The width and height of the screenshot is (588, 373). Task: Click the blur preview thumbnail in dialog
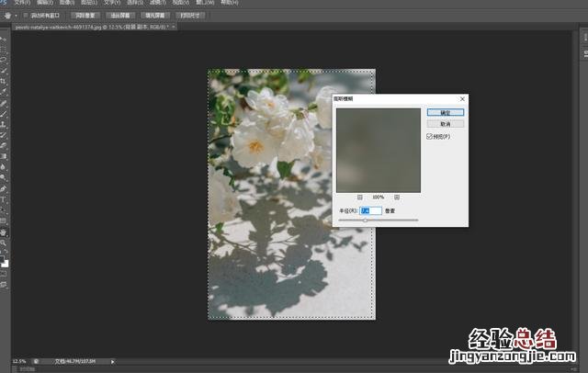click(379, 151)
